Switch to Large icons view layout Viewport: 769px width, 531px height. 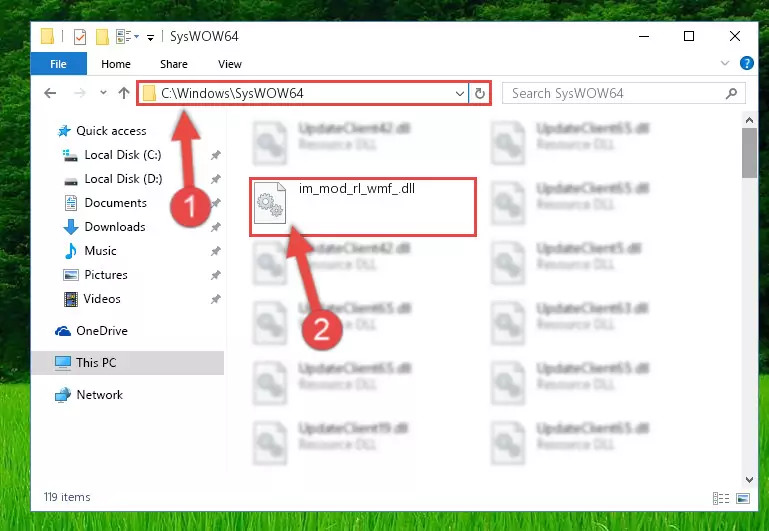coord(743,499)
